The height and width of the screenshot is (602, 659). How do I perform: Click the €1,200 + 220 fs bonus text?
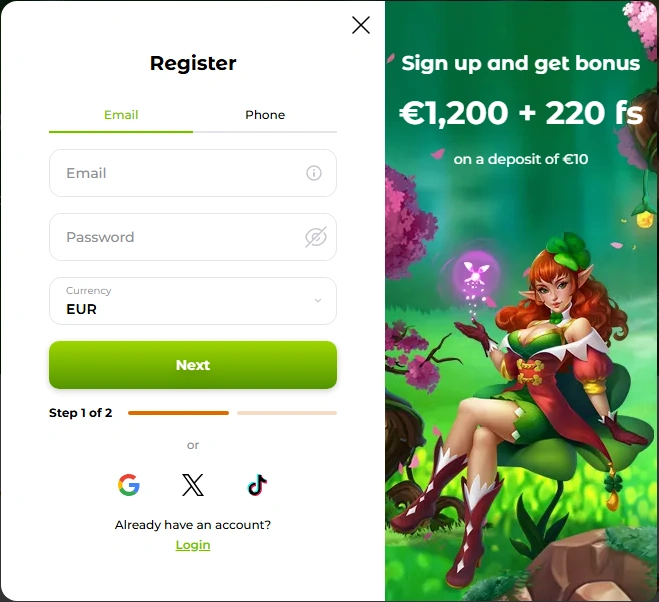pos(521,113)
